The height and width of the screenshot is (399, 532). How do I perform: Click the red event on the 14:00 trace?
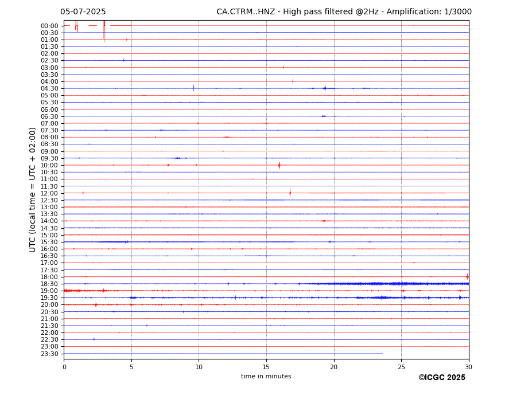(324, 221)
